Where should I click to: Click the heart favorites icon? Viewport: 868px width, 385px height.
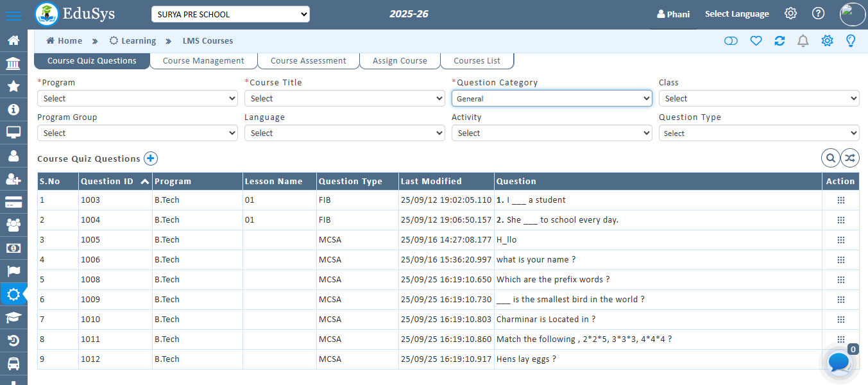pyautogui.click(x=756, y=41)
